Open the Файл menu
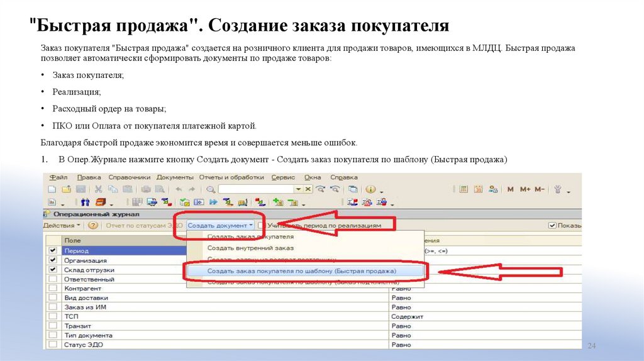Screen dimensions: 644x361 (58, 177)
